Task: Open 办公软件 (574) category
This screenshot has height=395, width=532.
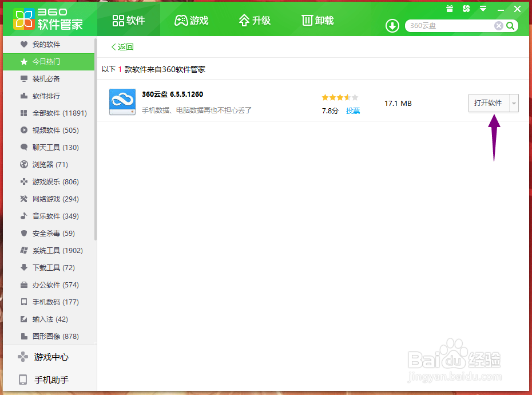Action: [x=49, y=285]
